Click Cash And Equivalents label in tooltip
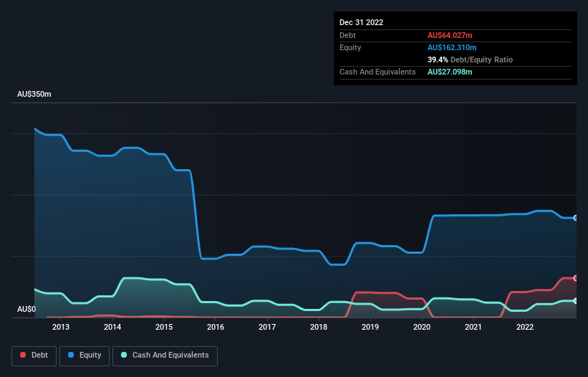The width and height of the screenshot is (588, 377). click(377, 72)
